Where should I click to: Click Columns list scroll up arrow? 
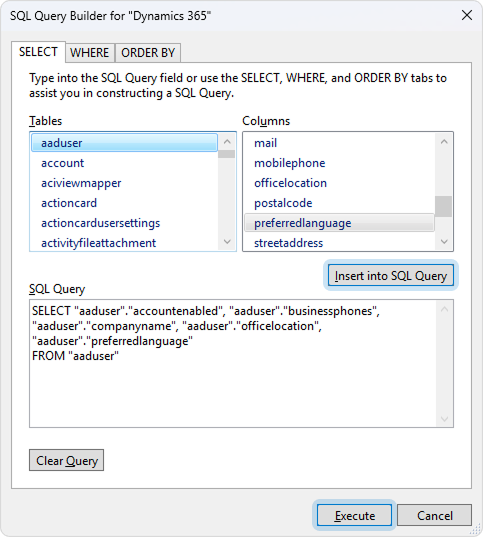pos(444,141)
